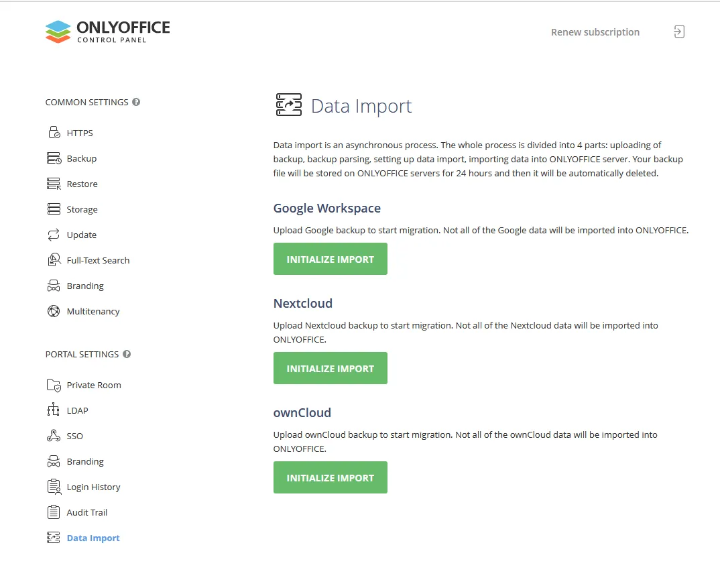Select the HTTPS settings icon
Viewport: 720px width, 588px height.
(54, 132)
